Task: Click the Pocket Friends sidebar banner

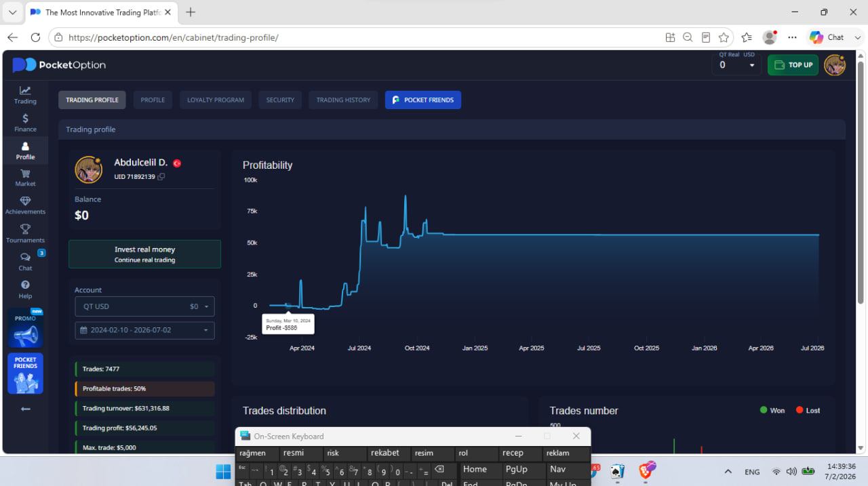Action: point(25,373)
